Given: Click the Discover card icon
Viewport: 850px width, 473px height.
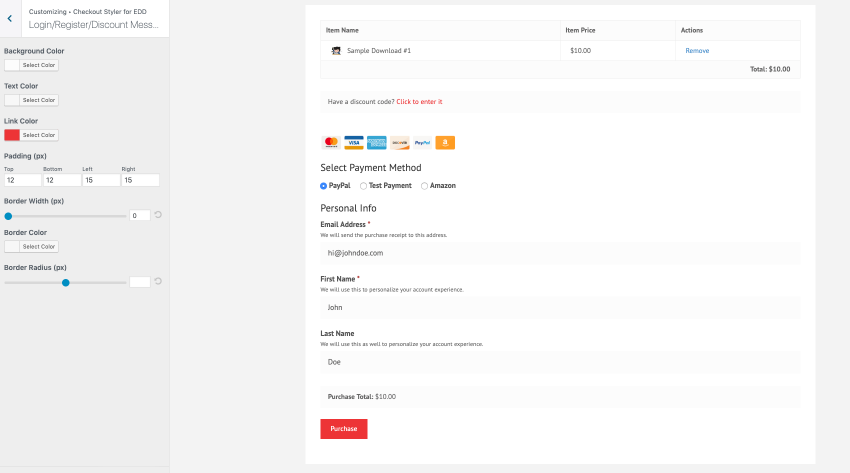Looking at the screenshot, I should [x=400, y=142].
